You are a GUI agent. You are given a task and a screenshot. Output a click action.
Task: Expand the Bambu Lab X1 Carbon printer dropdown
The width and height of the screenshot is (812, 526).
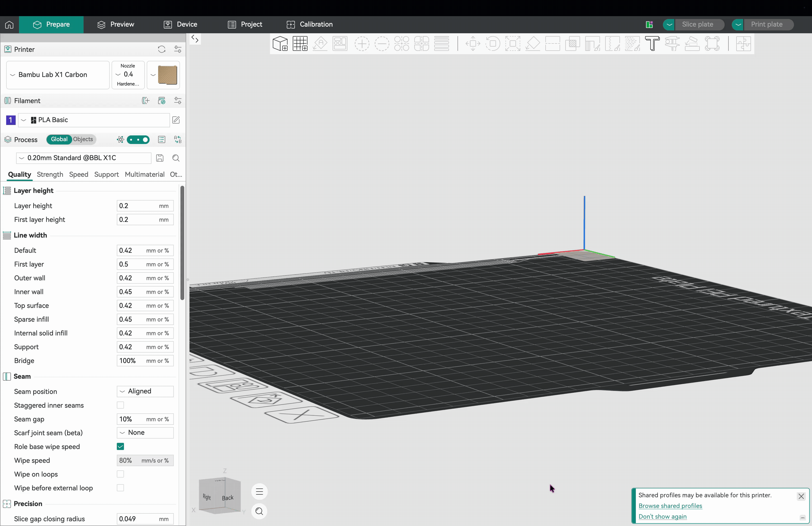(x=58, y=75)
